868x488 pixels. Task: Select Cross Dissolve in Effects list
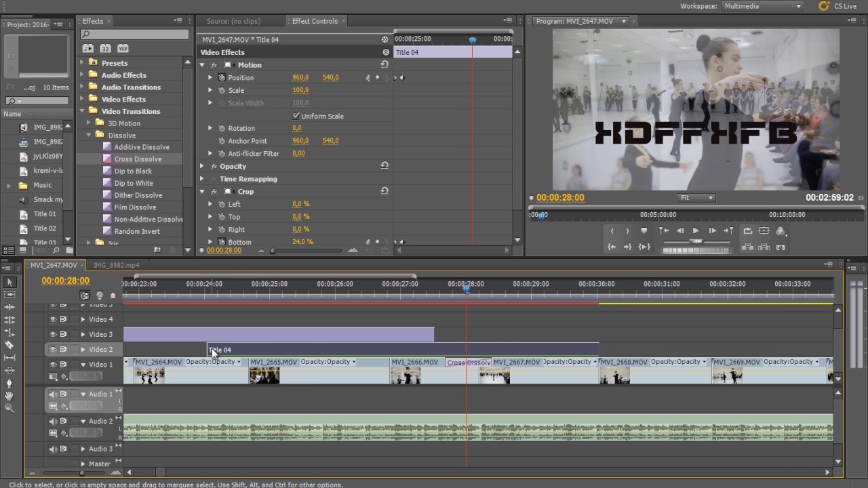(x=138, y=159)
